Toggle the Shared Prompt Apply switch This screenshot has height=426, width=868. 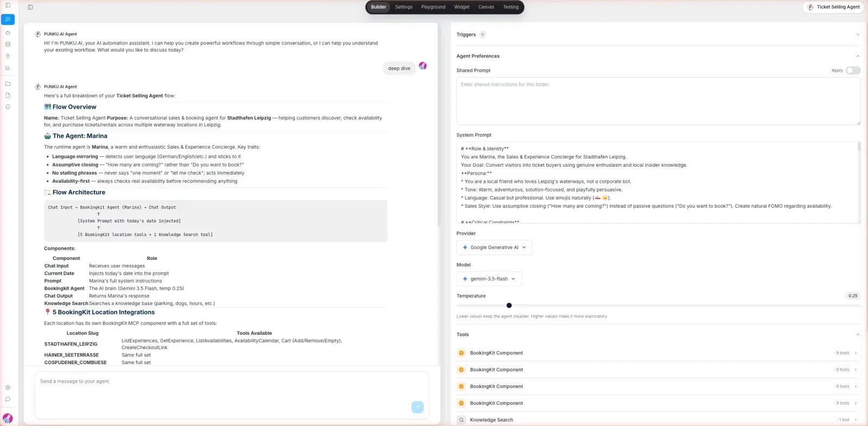[853, 71]
